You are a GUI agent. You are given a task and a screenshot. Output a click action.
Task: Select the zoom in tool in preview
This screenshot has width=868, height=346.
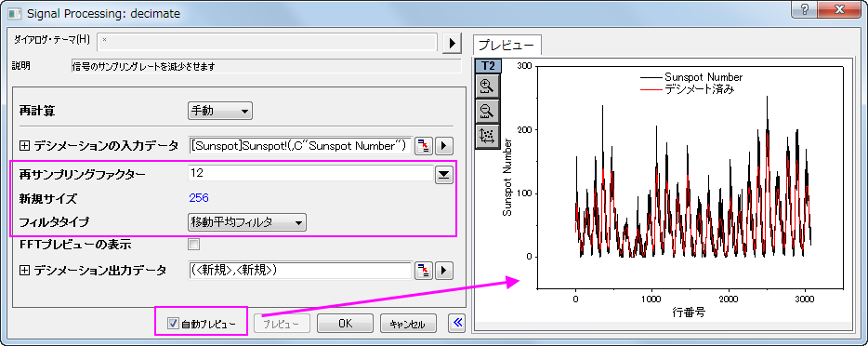[x=487, y=86]
